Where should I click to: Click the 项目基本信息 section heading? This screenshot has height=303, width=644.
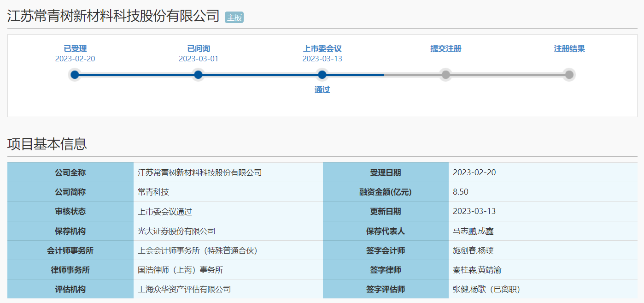tap(47, 144)
